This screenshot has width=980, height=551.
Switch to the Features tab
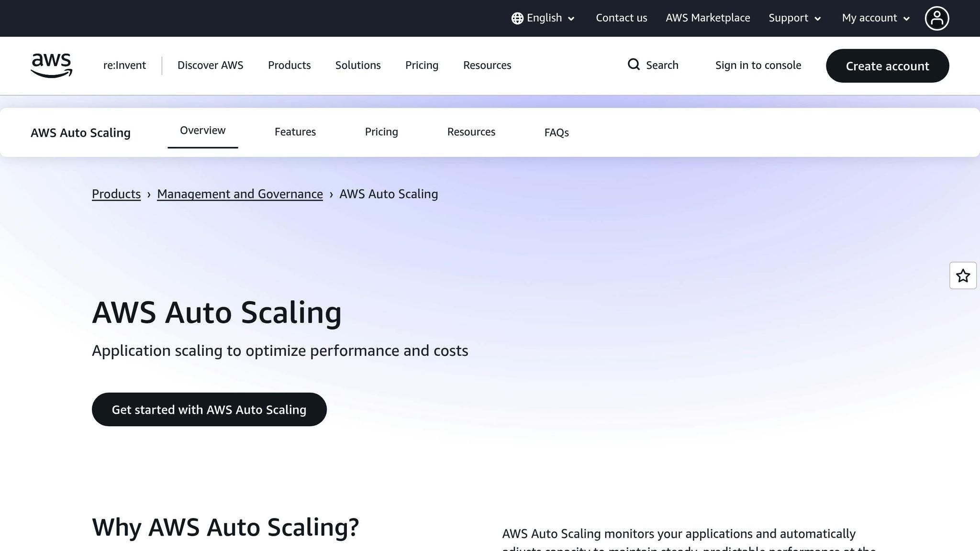coord(295,132)
